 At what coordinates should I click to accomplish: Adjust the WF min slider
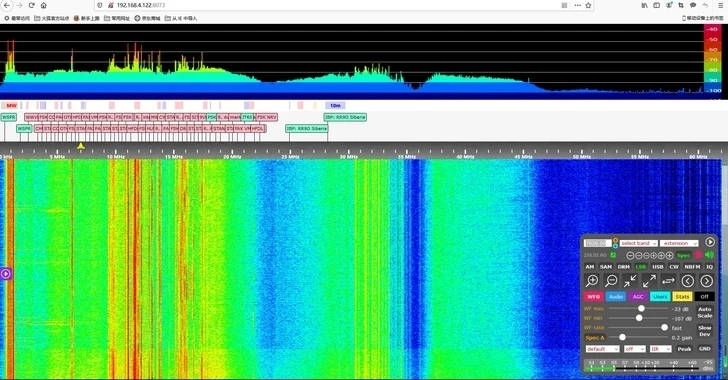pos(638,318)
